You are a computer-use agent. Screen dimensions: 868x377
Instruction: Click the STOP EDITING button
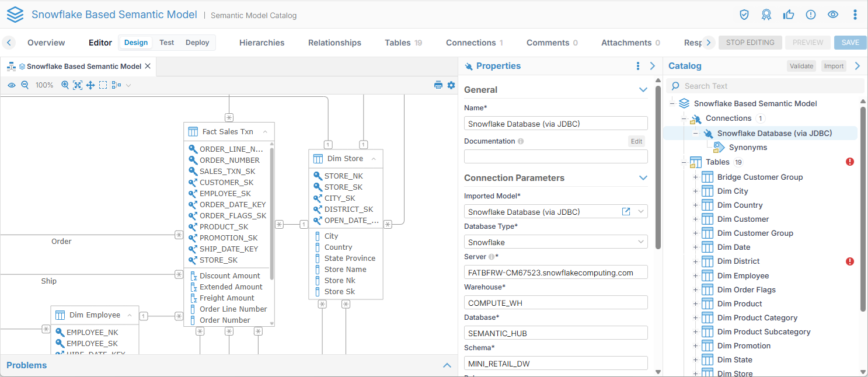pos(750,43)
